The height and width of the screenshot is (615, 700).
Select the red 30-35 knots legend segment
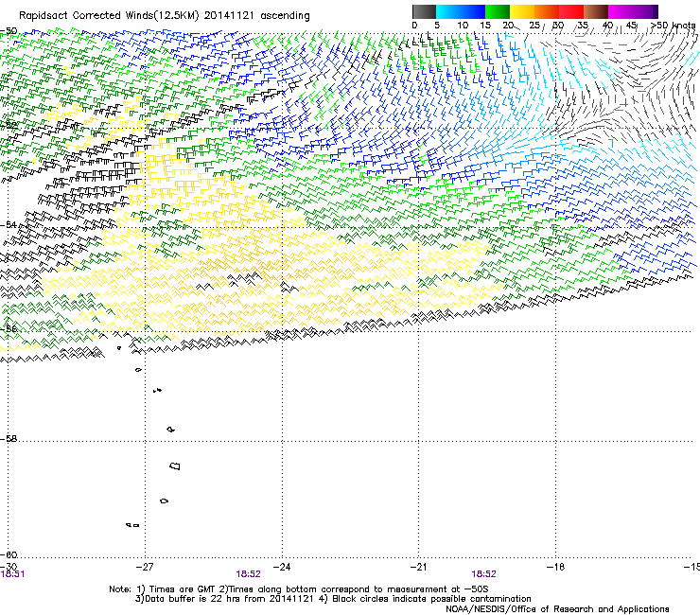(571, 11)
